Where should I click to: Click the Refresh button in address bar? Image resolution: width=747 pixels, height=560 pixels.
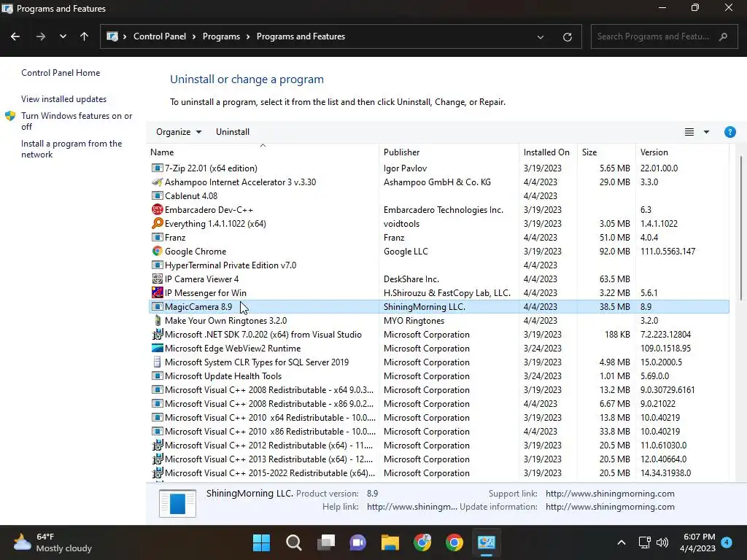(567, 36)
